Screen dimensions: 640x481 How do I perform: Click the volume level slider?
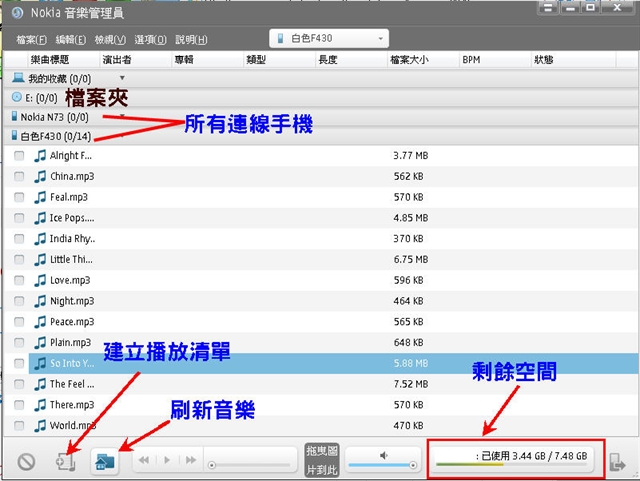coord(382,465)
